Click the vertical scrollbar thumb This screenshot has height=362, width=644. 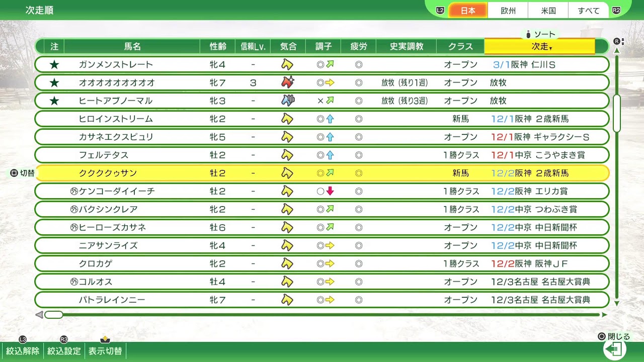point(617,114)
